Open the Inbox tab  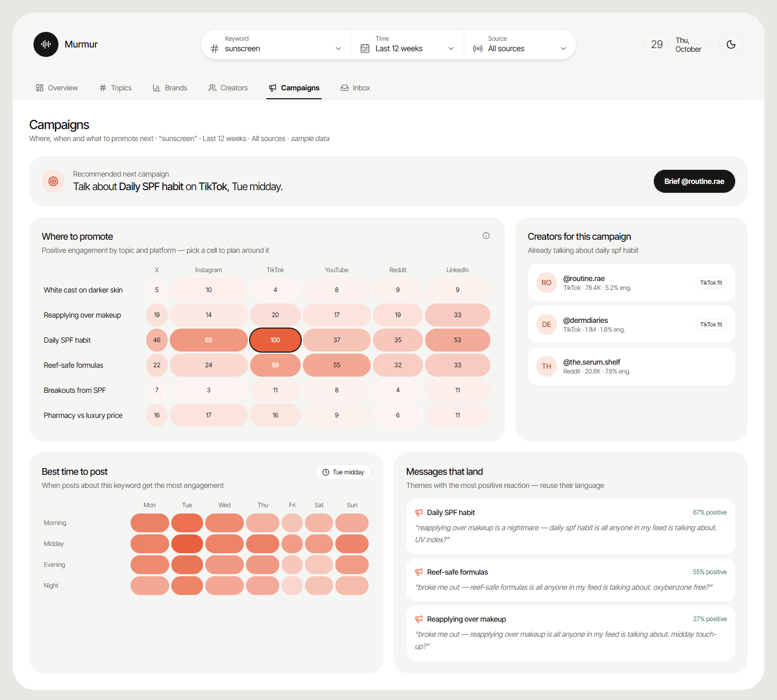click(356, 88)
